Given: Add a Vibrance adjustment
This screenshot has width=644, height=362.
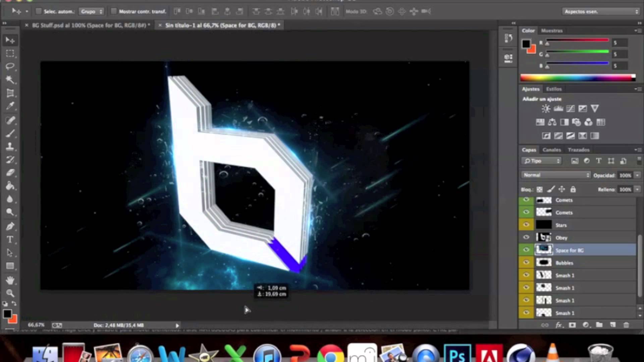Looking at the screenshot, I should 594,109.
